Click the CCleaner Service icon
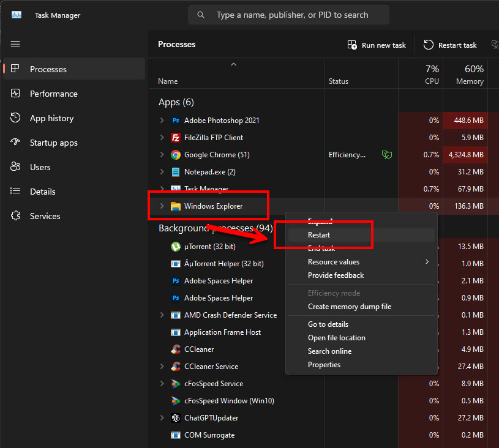Image resolution: width=499 pixels, height=448 pixels. 176,366
